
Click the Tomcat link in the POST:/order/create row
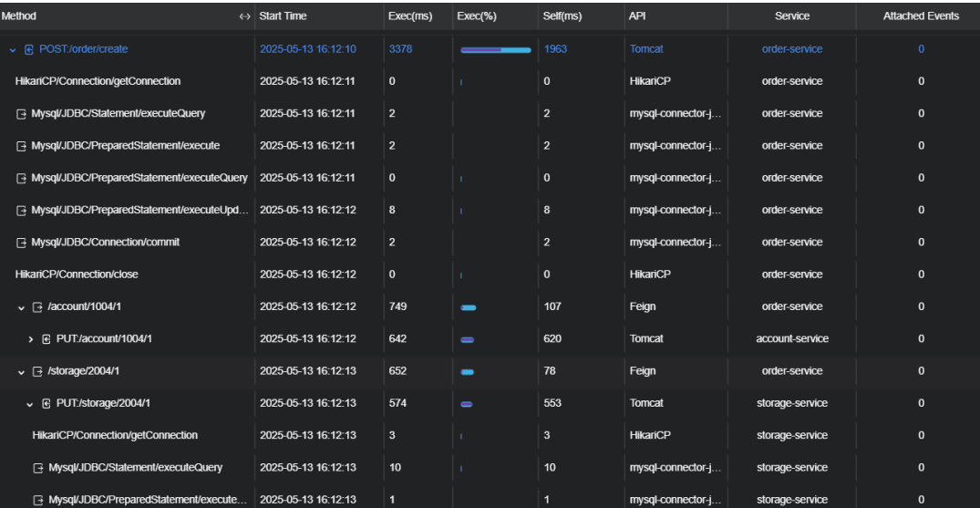(x=646, y=49)
